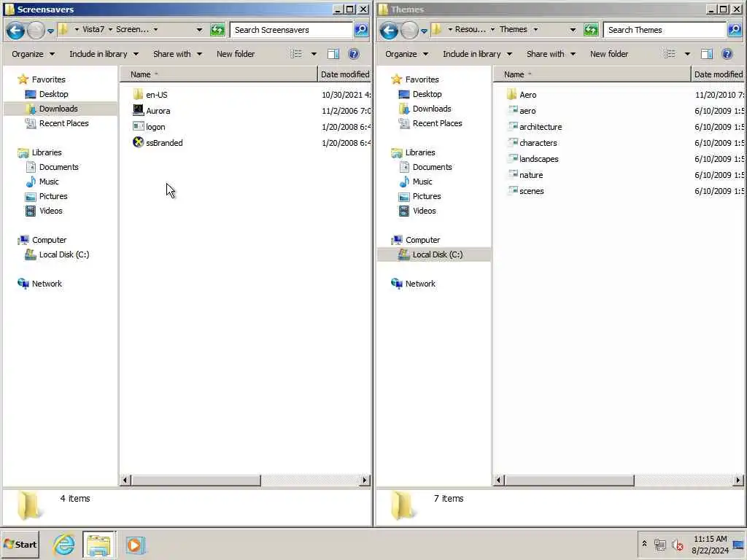
Task: Click search magnifier in Screensavers window
Action: [362, 29]
